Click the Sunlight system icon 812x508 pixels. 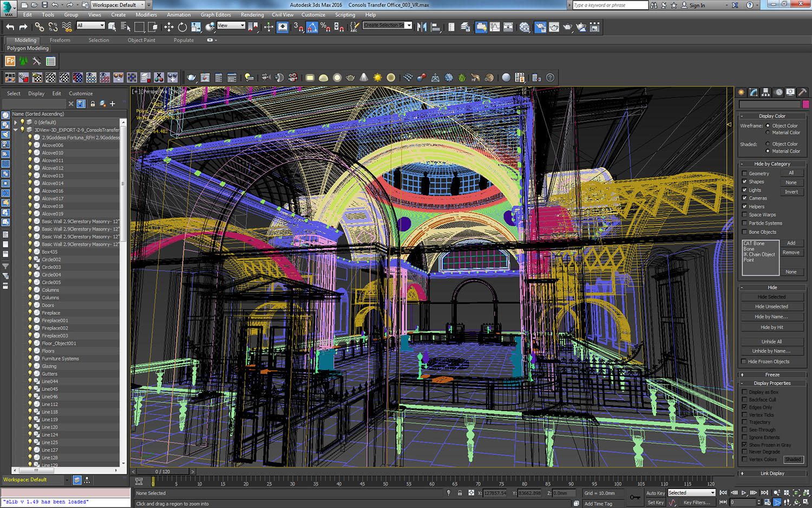[377, 77]
